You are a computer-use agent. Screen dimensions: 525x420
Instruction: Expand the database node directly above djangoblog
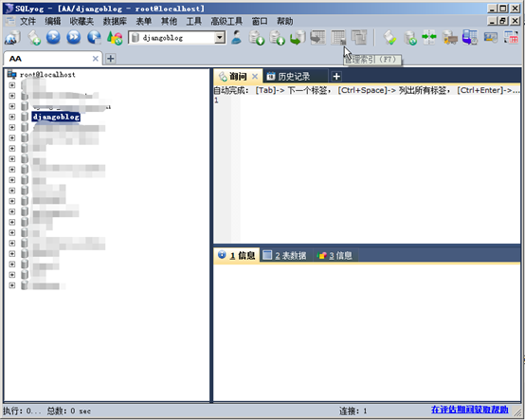pyautogui.click(x=12, y=106)
